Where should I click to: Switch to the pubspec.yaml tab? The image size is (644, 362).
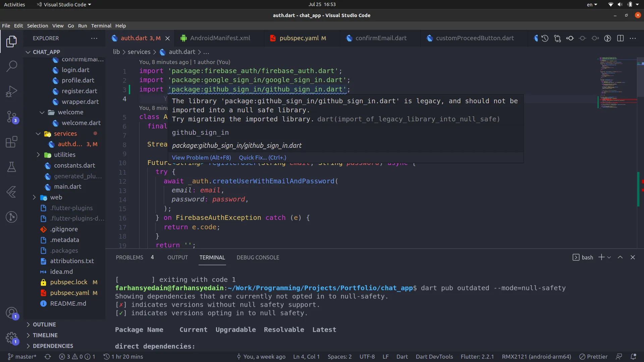pos(299,38)
